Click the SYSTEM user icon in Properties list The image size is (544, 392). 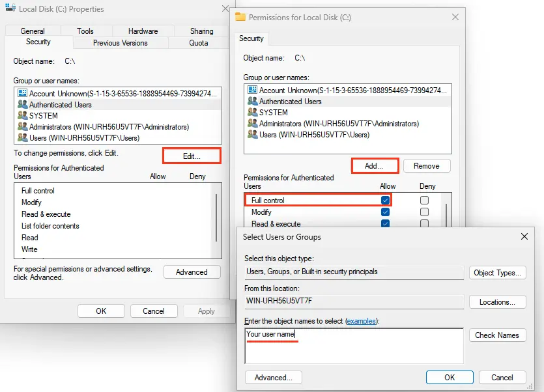click(x=23, y=116)
